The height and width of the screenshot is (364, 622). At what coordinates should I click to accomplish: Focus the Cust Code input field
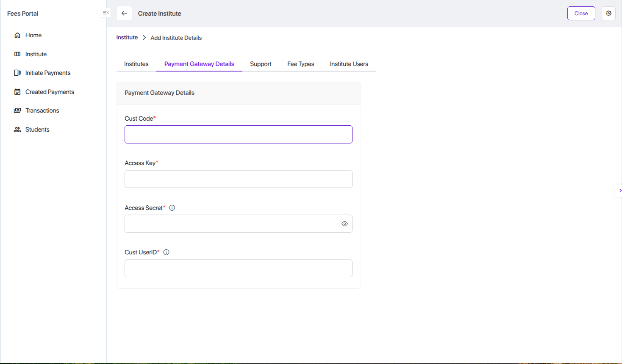point(239,134)
